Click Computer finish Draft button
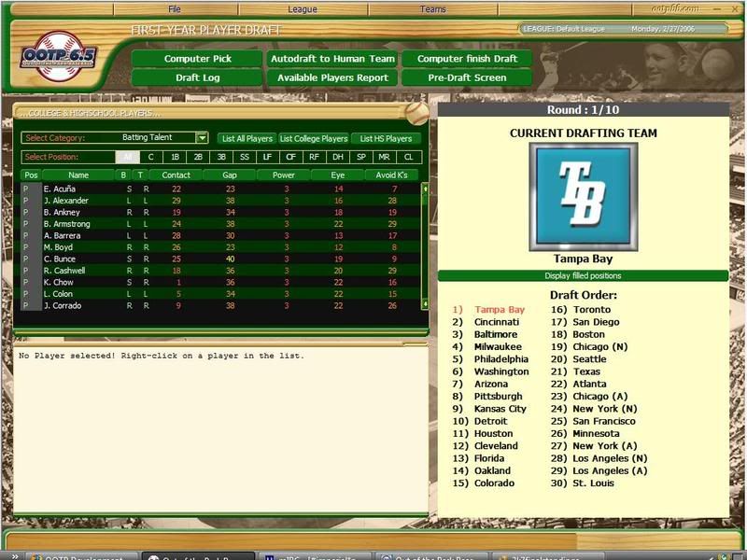The width and height of the screenshot is (747, 560). click(x=467, y=59)
